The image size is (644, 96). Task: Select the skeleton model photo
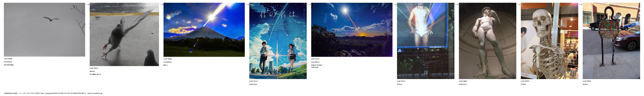click(549, 41)
